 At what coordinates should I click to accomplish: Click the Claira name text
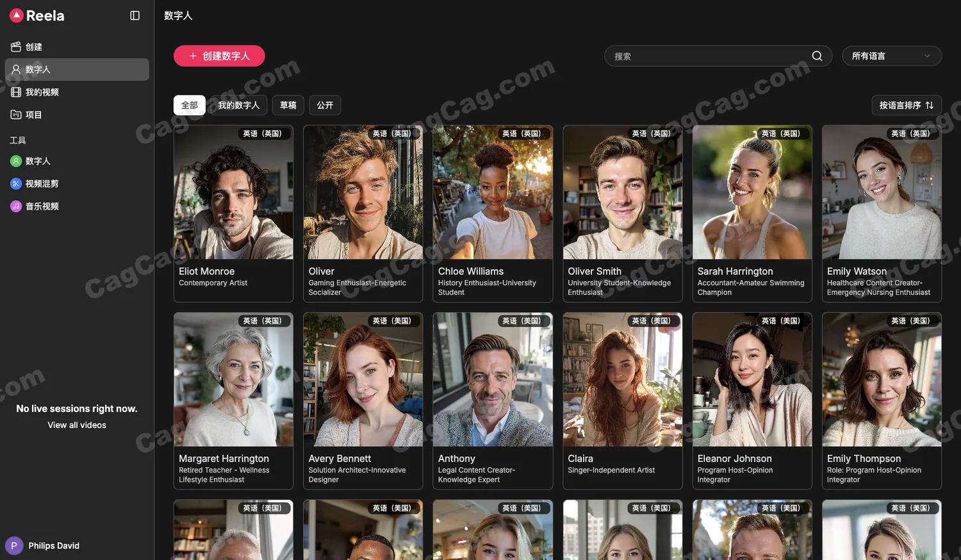580,459
